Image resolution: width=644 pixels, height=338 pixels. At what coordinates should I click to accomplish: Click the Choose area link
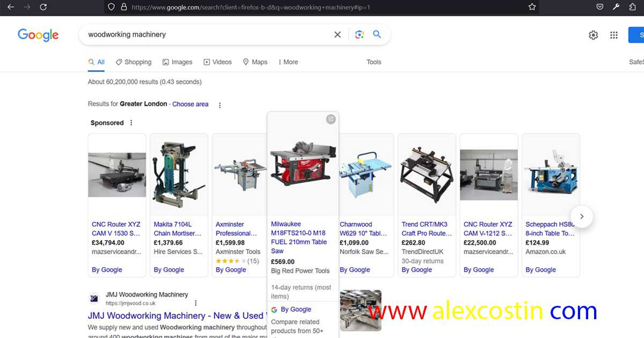191,104
